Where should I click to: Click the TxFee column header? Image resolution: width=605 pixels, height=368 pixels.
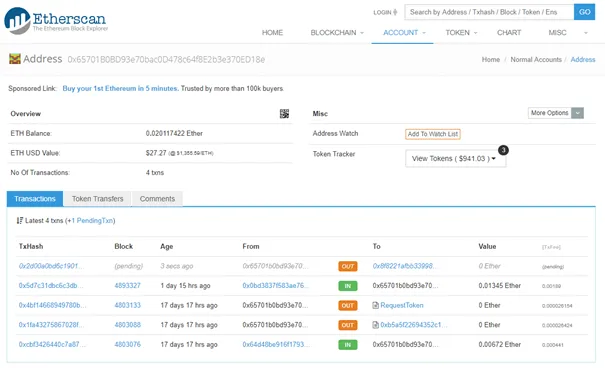click(x=551, y=247)
